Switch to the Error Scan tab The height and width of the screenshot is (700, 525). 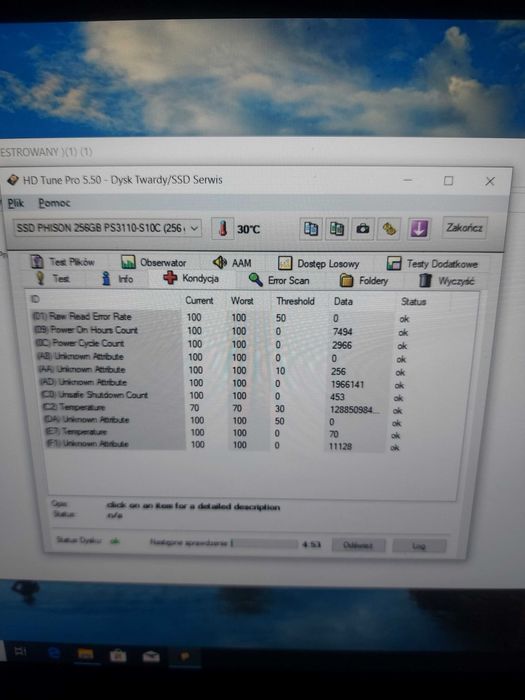click(x=279, y=280)
